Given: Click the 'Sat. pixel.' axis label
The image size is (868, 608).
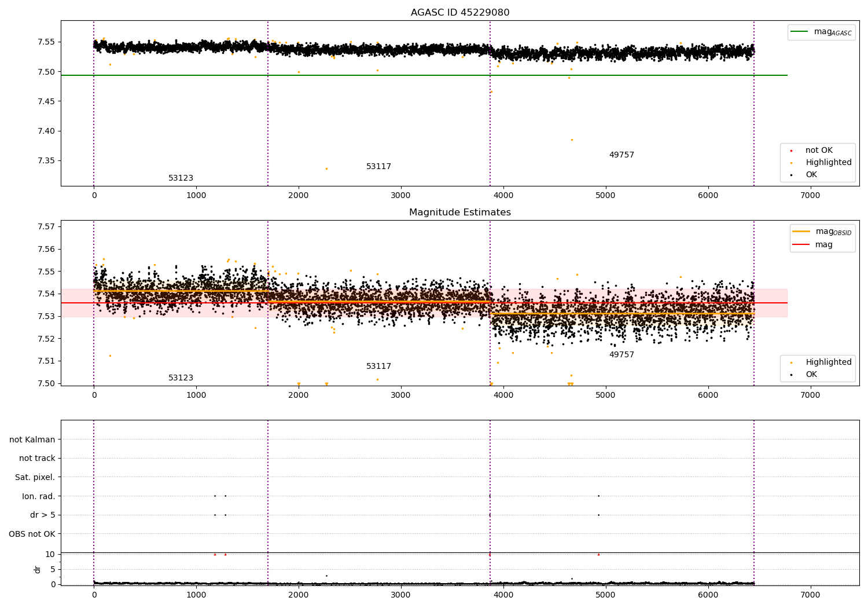Looking at the screenshot, I should 35,477.
